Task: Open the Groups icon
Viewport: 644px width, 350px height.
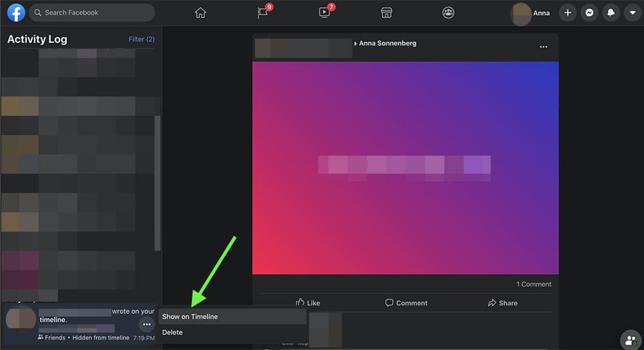Action: (448, 13)
